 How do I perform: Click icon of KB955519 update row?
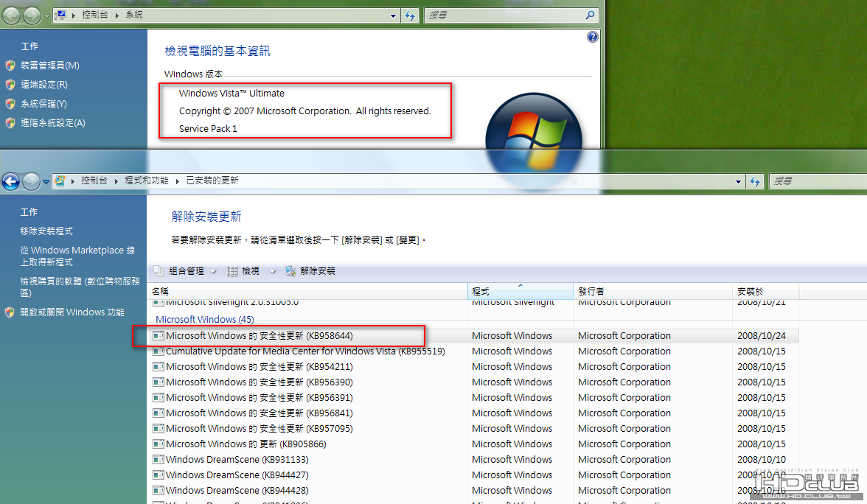pos(158,351)
